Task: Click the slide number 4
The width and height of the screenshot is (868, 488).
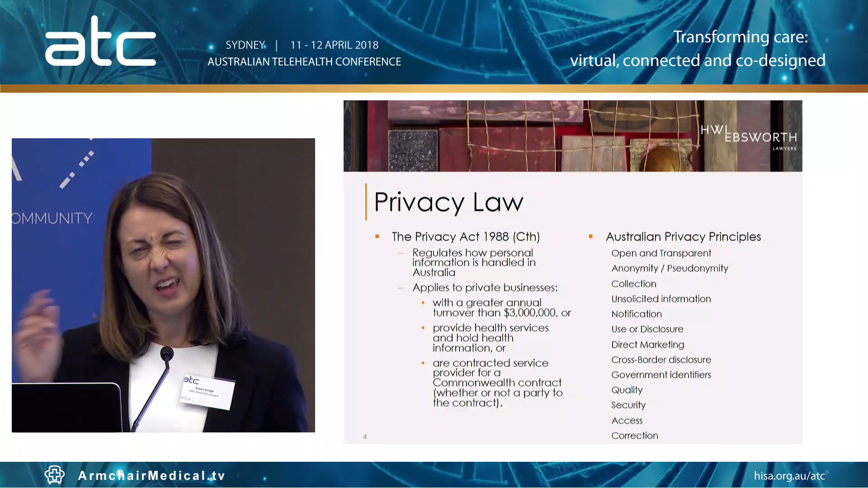Action: click(365, 436)
